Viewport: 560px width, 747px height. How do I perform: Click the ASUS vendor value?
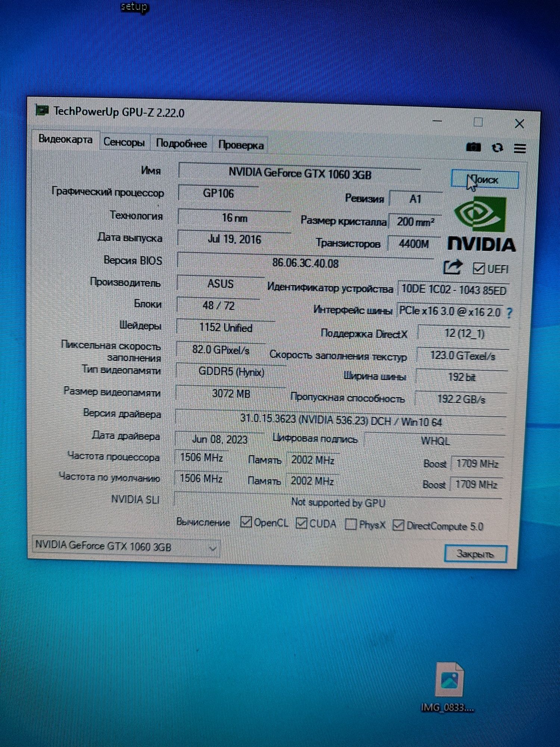220,284
